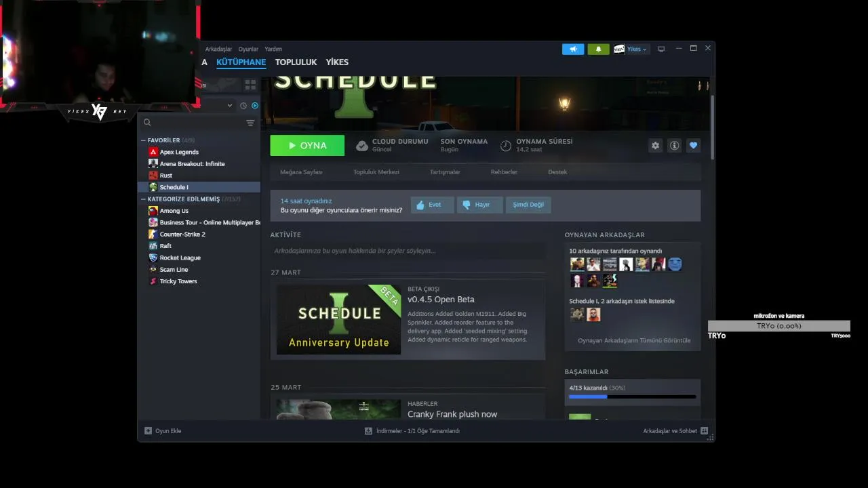Click the green OYNA play button

(x=307, y=146)
